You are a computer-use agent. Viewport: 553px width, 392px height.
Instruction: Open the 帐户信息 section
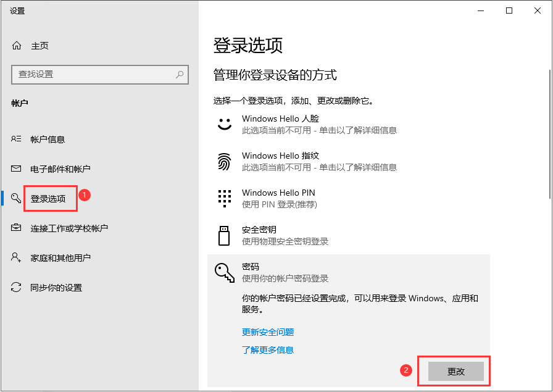coord(48,140)
